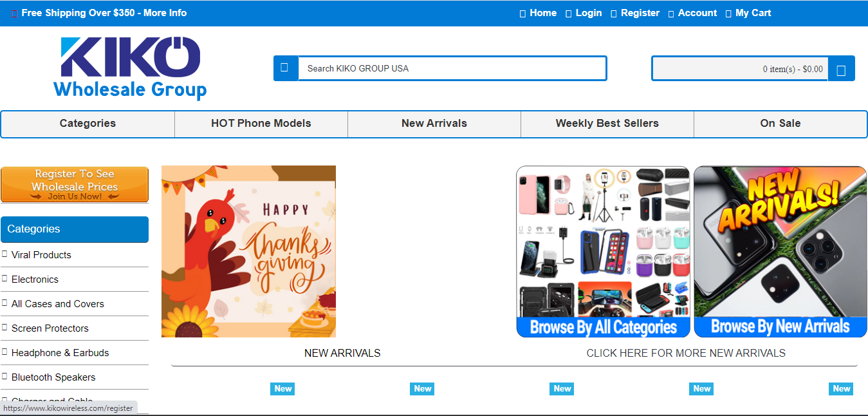Click the Search KIKO GROUP USA field
Image resolution: width=868 pixels, height=416 pixels.
(452, 68)
